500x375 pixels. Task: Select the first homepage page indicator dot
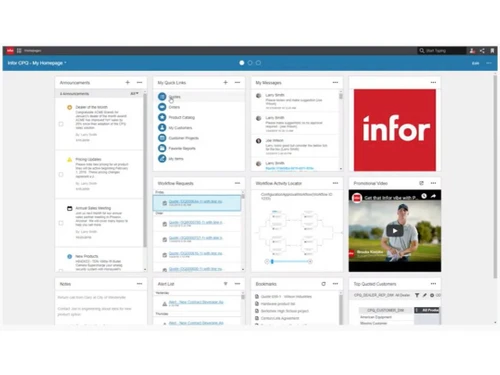[242, 63]
